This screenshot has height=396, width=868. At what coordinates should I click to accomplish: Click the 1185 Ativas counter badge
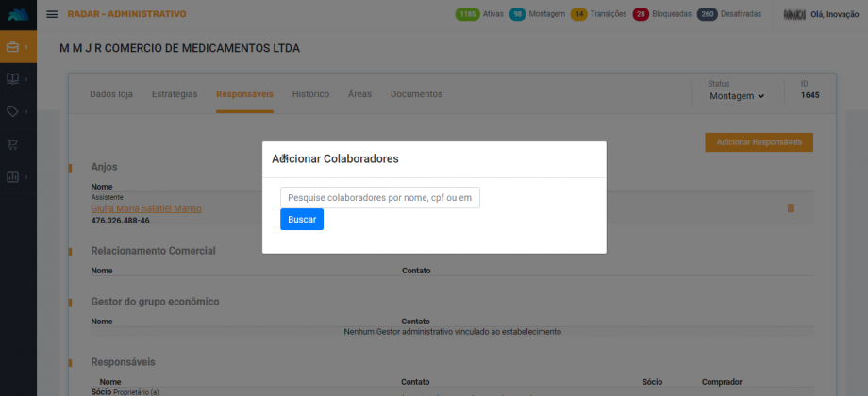[x=467, y=14]
